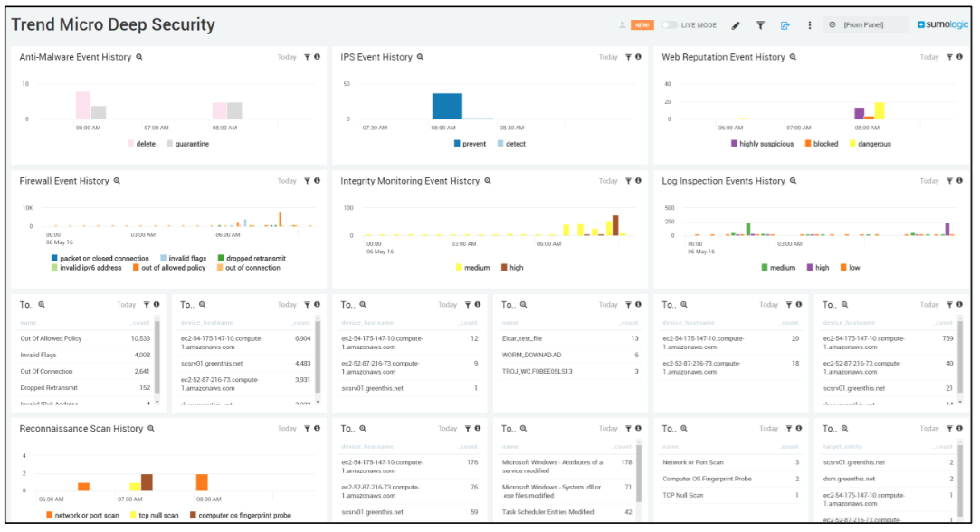Viewport: 980px width, 532px height.
Task: Toggle the detect legend series
Action: (x=511, y=144)
